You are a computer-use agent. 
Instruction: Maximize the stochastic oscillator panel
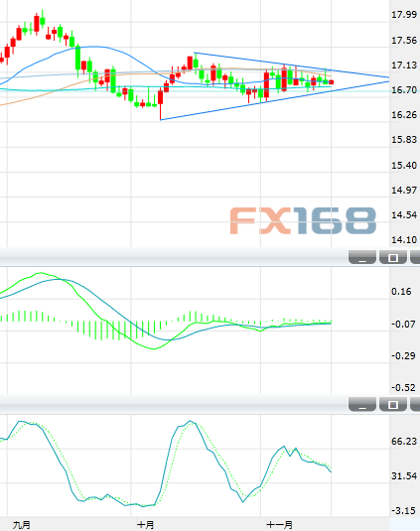pos(393,404)
